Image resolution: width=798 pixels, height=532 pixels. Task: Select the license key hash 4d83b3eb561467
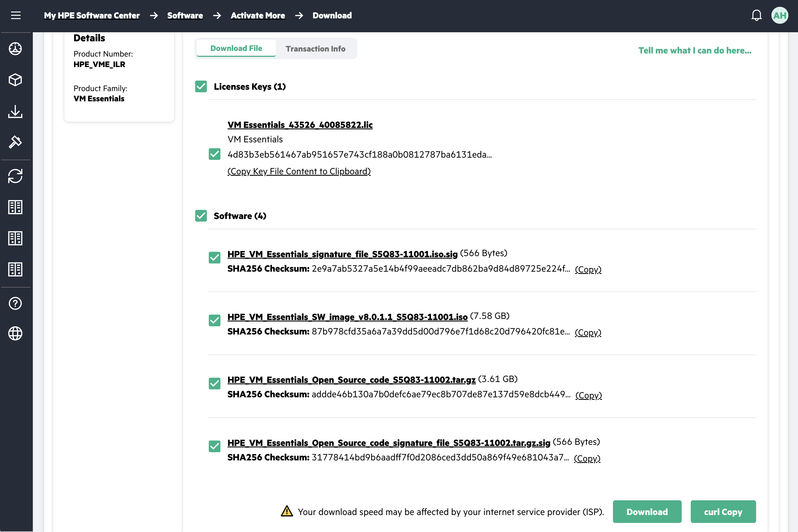pos(360,155)
